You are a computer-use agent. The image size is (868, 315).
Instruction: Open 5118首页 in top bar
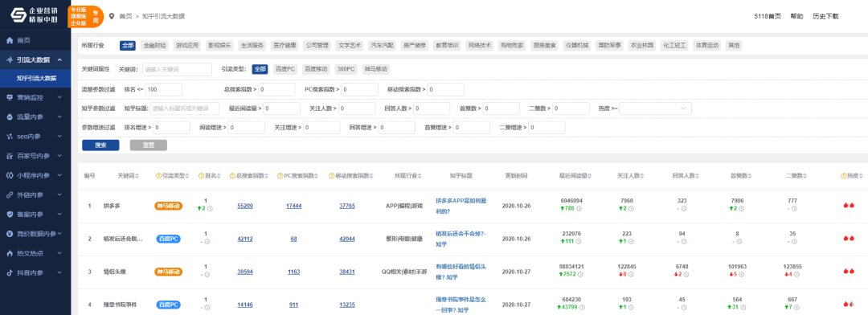(768, 16)
